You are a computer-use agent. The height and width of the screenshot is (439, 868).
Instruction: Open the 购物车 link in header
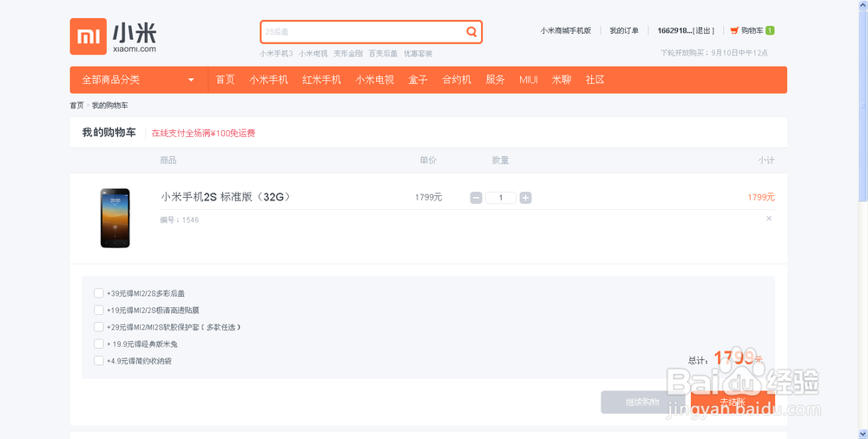[x=753, y=31]
